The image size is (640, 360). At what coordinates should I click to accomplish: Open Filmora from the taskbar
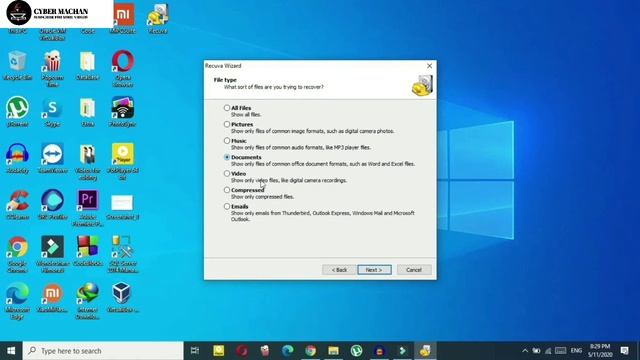(x=402, y=351)
